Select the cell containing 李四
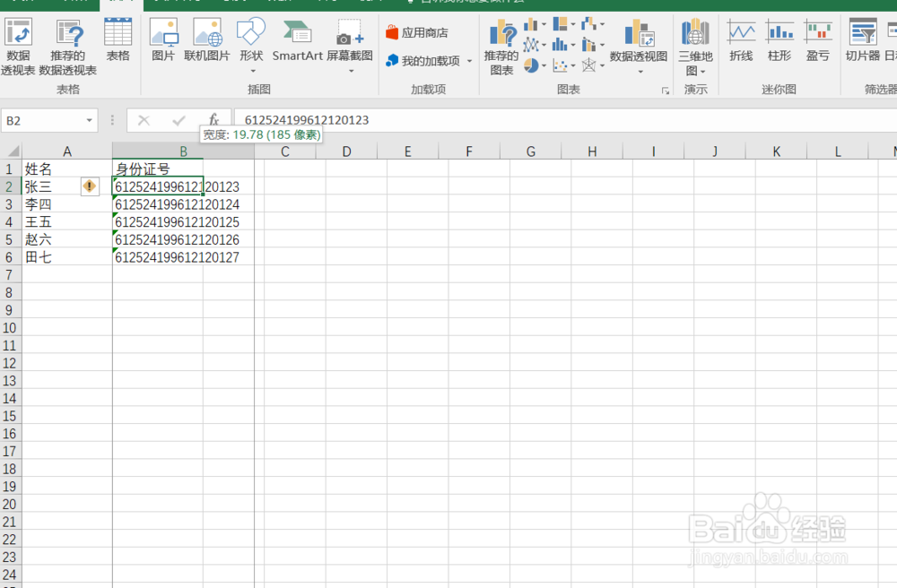The height and width of the screenshot is (588, 897). pos(67,204)
